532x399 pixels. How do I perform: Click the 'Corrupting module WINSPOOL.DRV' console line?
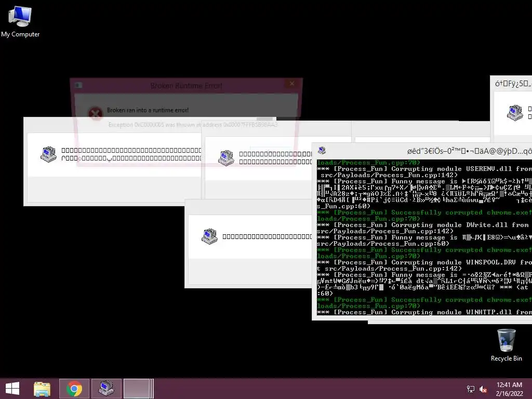click(x=424, y=262)
